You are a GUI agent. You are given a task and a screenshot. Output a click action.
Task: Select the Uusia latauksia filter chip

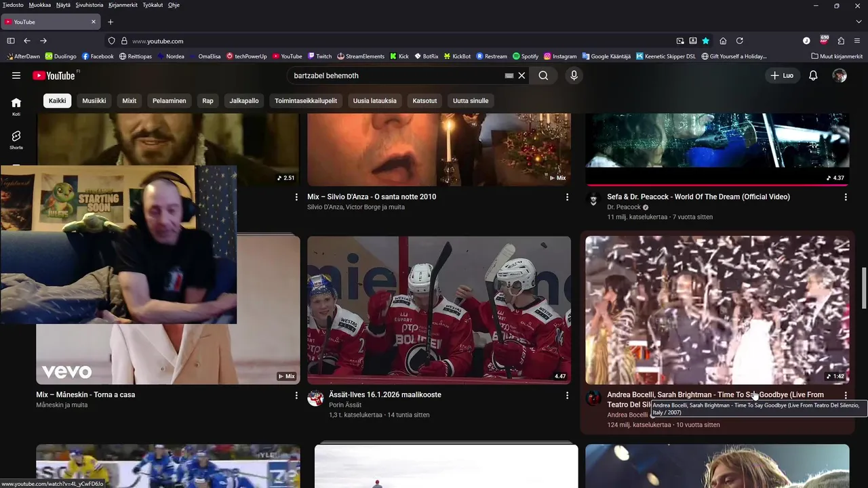[375, 100]
